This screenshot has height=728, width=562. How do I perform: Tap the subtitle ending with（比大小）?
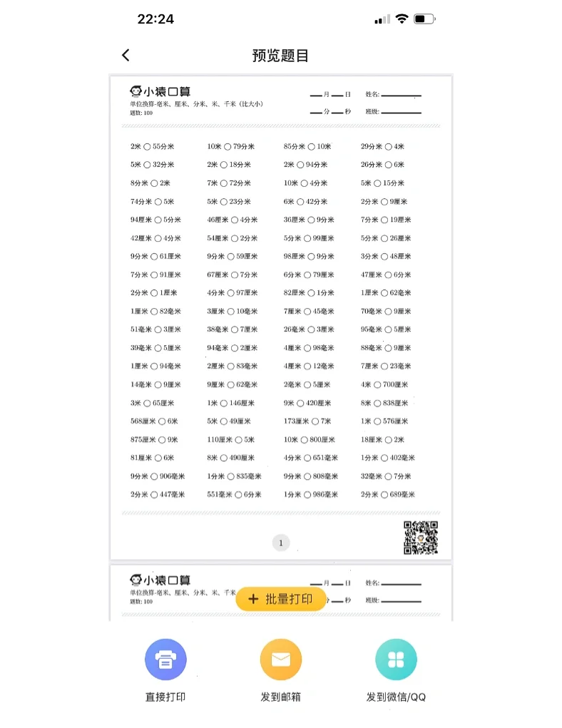tap(196, 104)
